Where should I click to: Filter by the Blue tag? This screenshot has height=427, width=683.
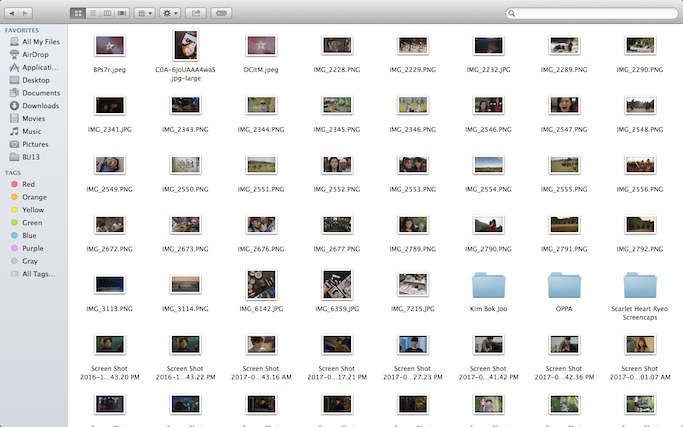[24, 235]
